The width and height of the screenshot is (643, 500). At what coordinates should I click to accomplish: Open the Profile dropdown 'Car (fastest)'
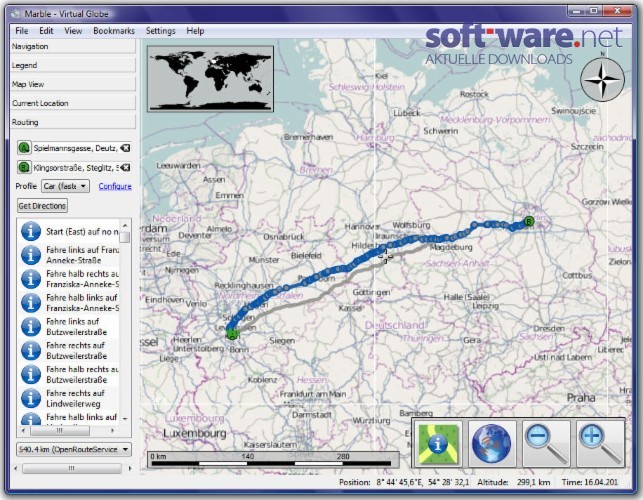click(x=65, y=186)
